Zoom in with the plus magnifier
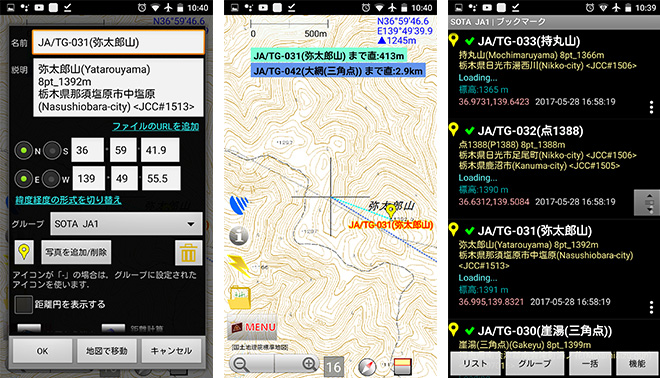 (309, 364)
